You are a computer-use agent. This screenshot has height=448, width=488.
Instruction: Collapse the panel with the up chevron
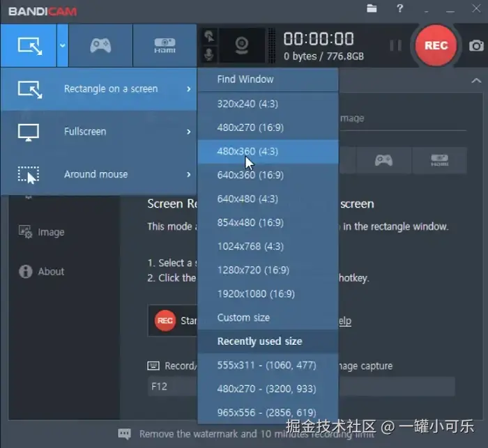pos(476,81)
